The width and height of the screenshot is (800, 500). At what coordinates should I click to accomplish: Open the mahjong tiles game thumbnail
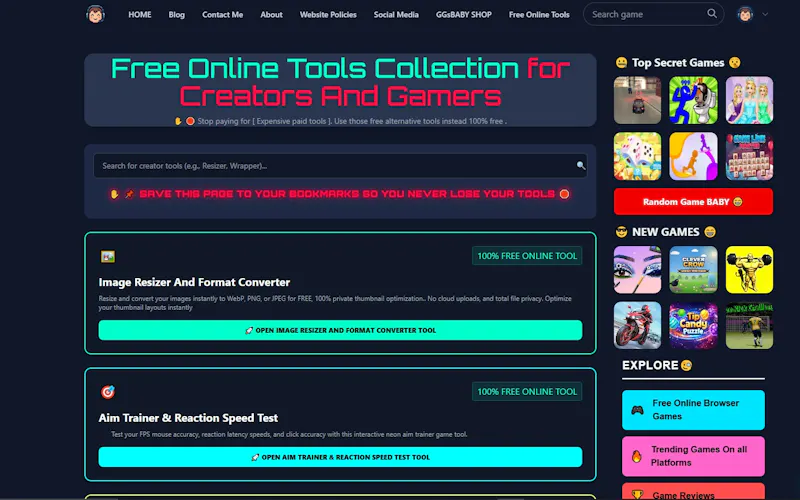click(749, 156)
